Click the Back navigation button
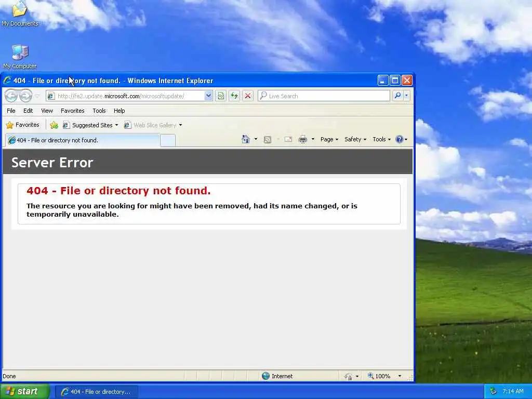Viewport: 532px width, 399px height. coord(11,96)
